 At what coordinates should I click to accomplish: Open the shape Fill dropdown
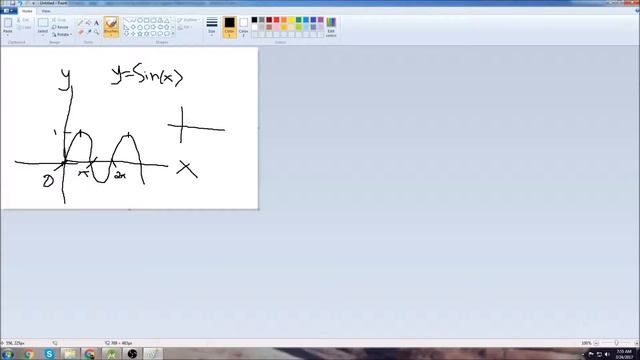[185, 27]
